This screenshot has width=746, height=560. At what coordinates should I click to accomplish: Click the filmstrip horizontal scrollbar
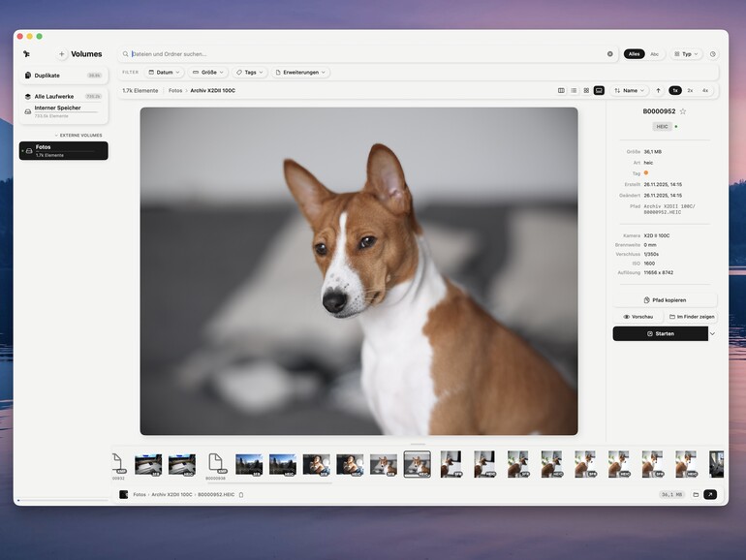[x=269, y=482]
